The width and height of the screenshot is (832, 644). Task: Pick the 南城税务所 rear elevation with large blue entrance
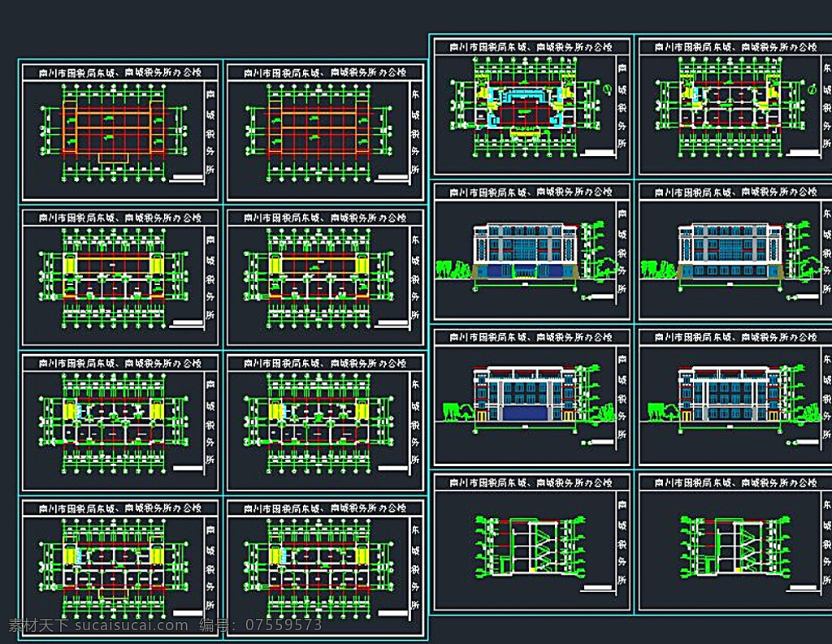coord(532,397)
